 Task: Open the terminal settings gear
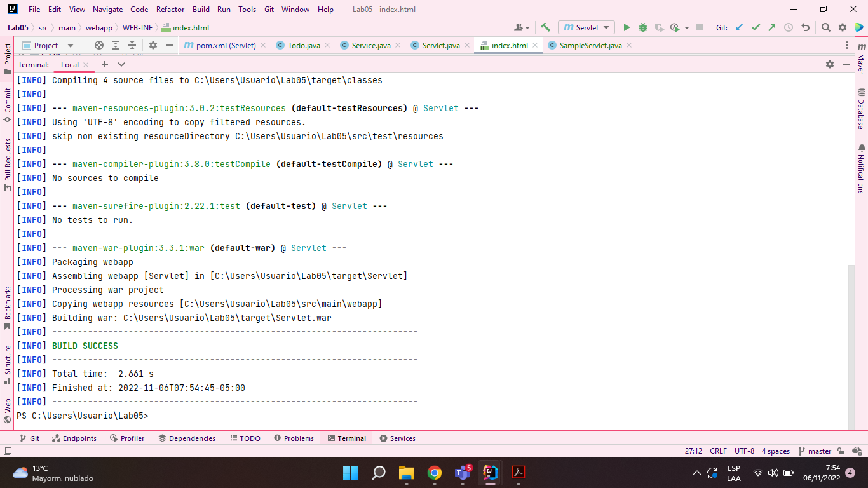pos(830,64)
